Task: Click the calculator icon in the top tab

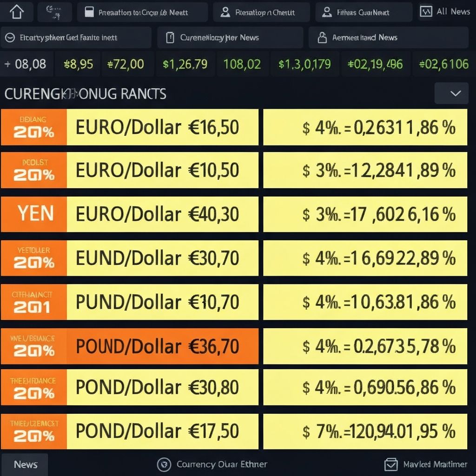Action: (89, 12)
